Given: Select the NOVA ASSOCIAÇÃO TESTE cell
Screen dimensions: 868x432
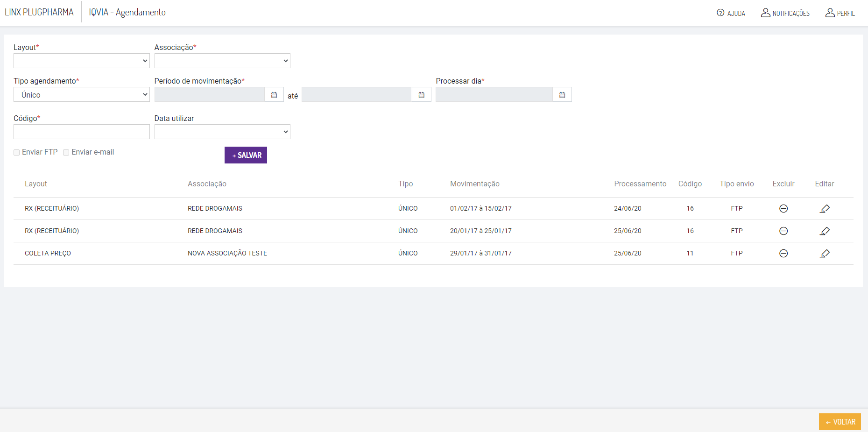Looking at the screenshot, I should click(227, 253).
